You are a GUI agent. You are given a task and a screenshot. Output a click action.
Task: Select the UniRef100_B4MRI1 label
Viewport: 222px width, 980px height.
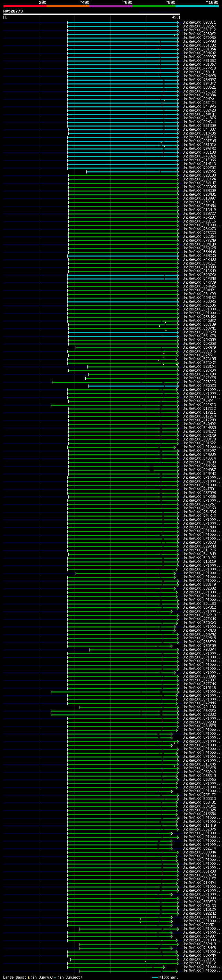pos(199,401)
